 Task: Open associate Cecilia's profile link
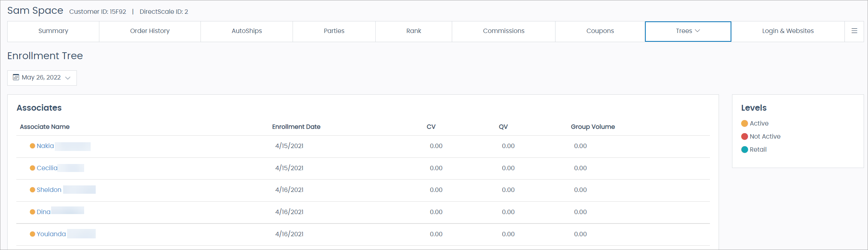47,168
